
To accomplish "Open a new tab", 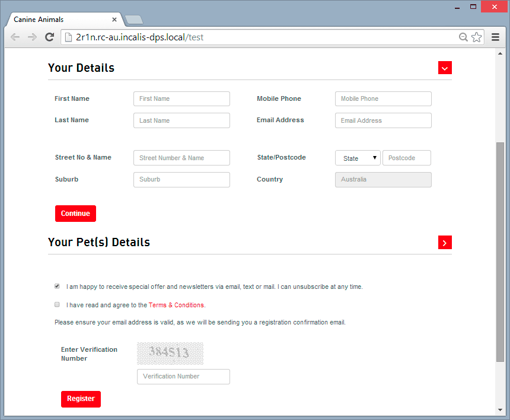I will 133,20.
